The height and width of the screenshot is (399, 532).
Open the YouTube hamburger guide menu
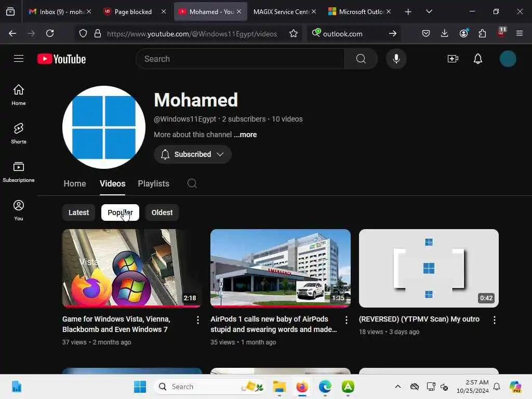[x=19, y=59]
